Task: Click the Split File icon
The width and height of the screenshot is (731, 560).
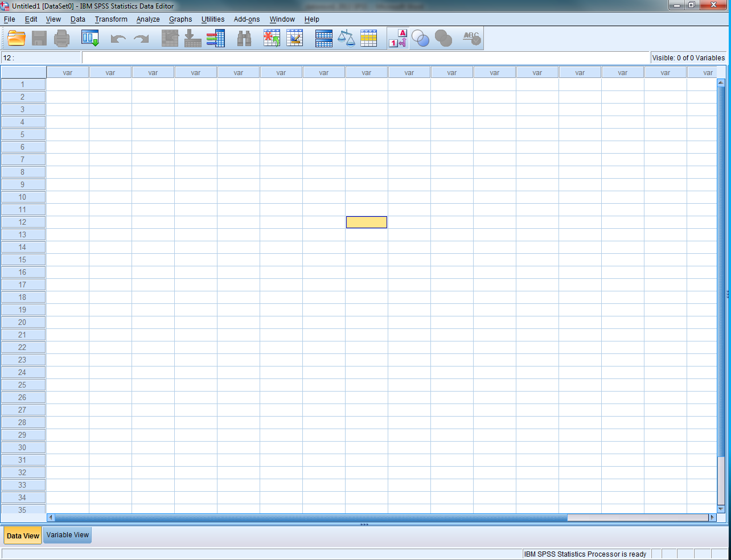Action: coord(323,39)
